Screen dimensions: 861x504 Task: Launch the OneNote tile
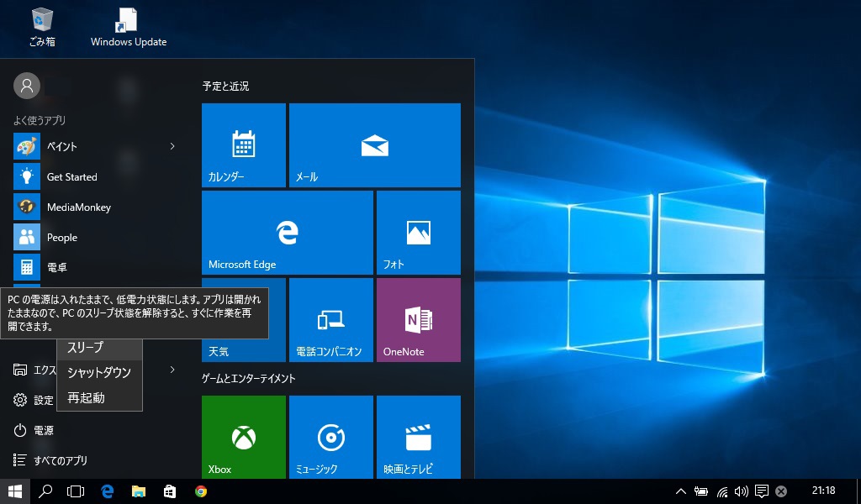tap(419, 320)
